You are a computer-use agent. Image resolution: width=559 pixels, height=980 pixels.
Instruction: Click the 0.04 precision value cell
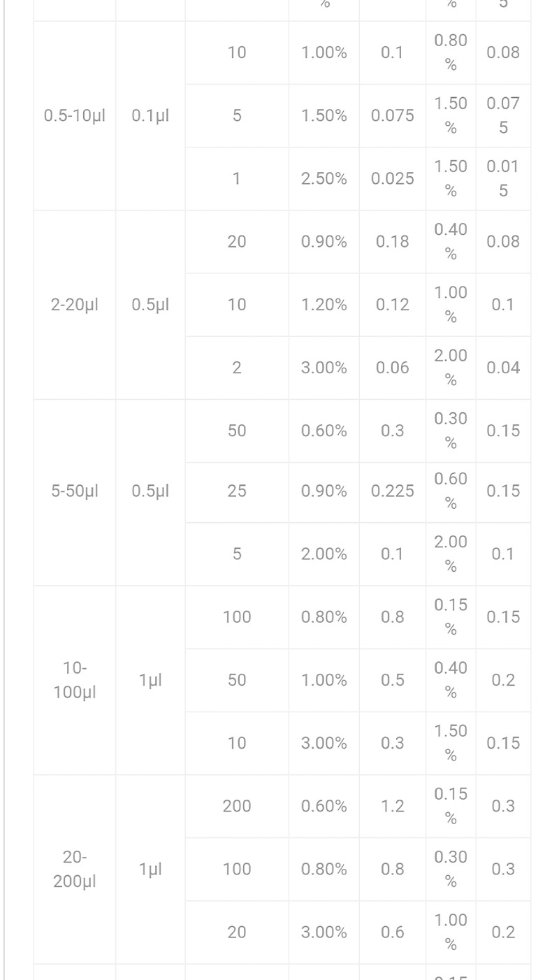tap(503, 368)
